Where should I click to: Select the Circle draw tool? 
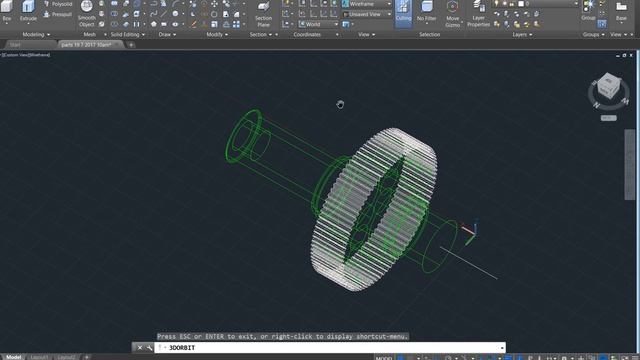[x=175, y=14]
